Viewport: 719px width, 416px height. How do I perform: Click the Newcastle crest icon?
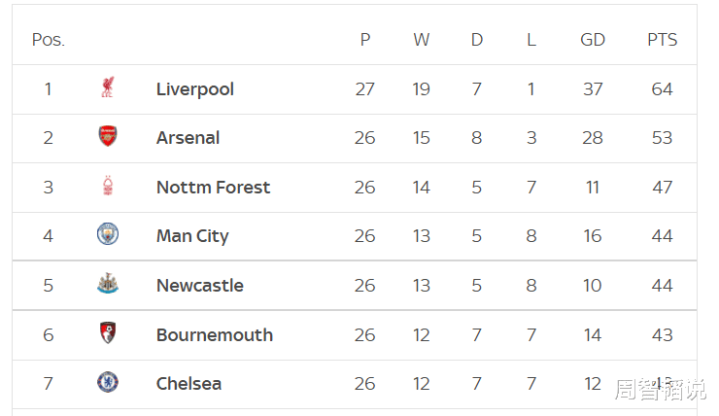(x=107, y=285)
